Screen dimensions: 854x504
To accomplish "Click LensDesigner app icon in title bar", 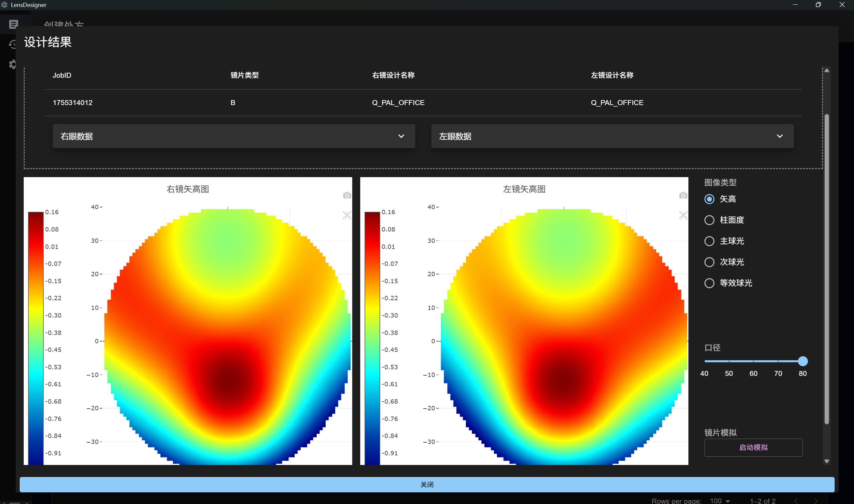I will point(4,5).
